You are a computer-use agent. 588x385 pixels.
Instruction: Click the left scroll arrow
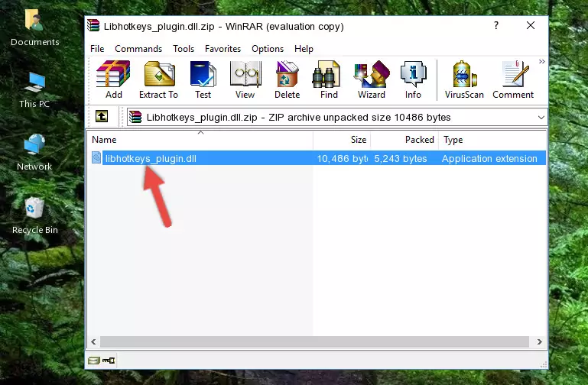tap(93, 341)
